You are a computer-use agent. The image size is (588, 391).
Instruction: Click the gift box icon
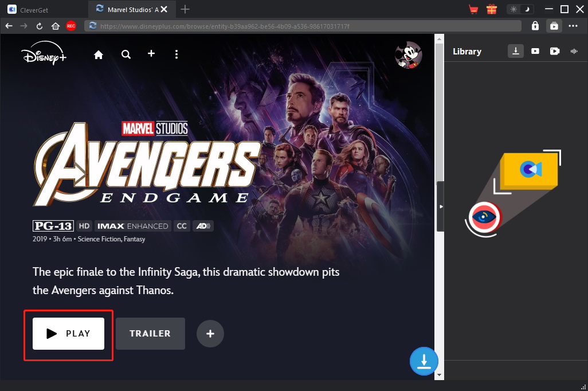coord(491,9)
